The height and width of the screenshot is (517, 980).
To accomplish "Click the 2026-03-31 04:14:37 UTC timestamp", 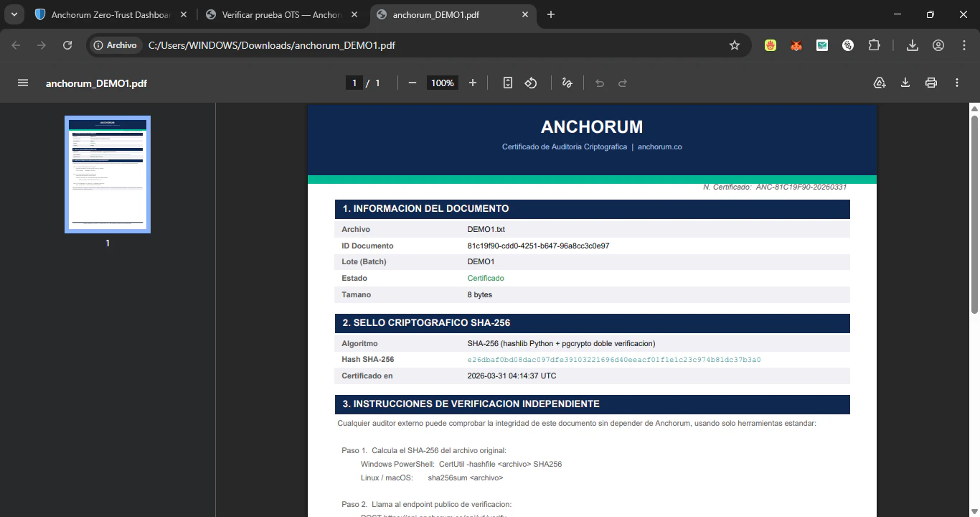I will (512, 376).
